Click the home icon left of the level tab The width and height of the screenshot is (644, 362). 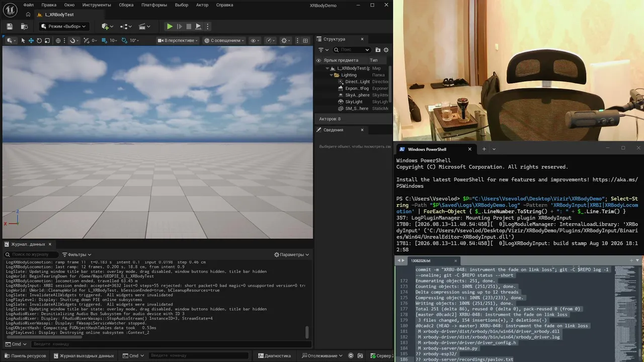click(28, 15)
